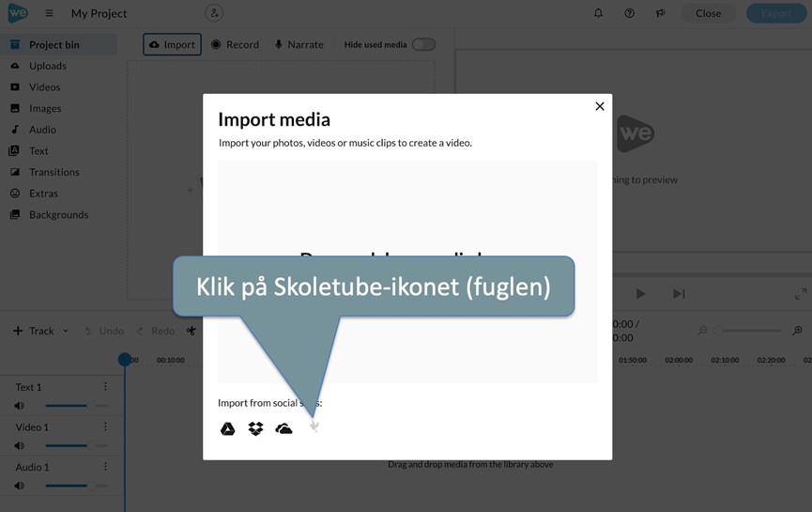Viewport: 812px width, 512px height.
Task: Skip to next in preview
Action: click(679, 294)
